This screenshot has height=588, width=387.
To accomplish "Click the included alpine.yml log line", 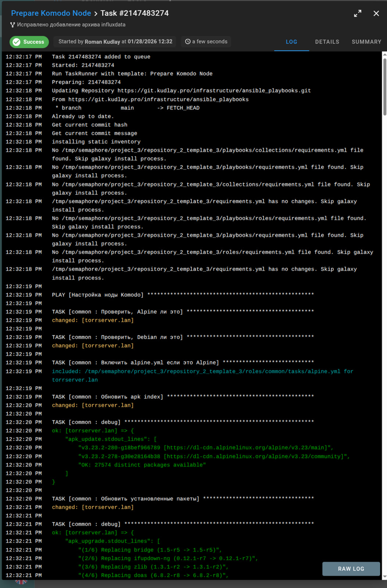I will tap(202, 371).
